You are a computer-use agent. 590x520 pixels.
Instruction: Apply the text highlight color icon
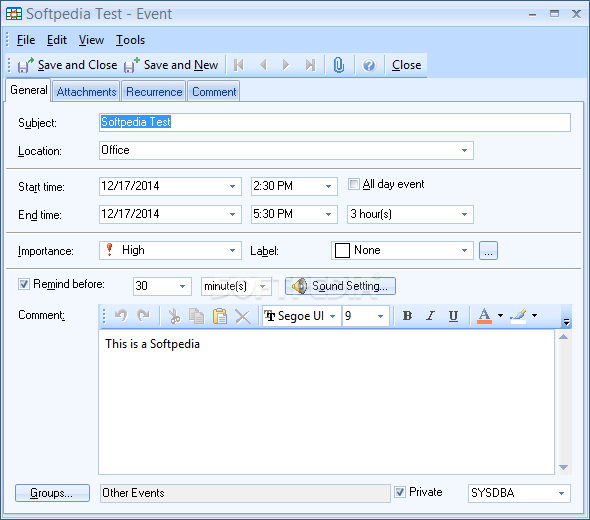coord(519,316)
